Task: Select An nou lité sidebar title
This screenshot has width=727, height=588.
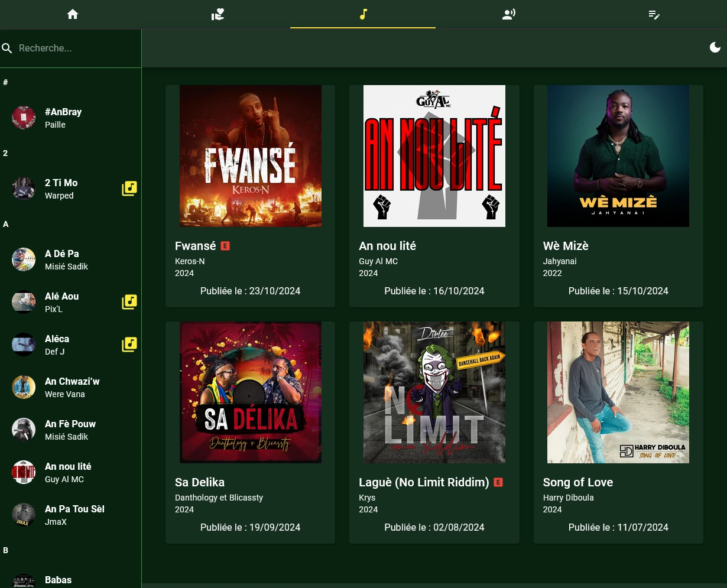Action: click(x=68, y=466)
